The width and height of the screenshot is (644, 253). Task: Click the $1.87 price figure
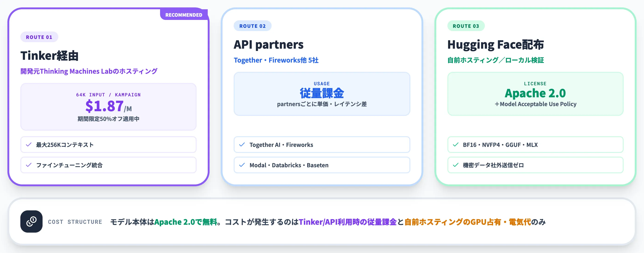105,106
